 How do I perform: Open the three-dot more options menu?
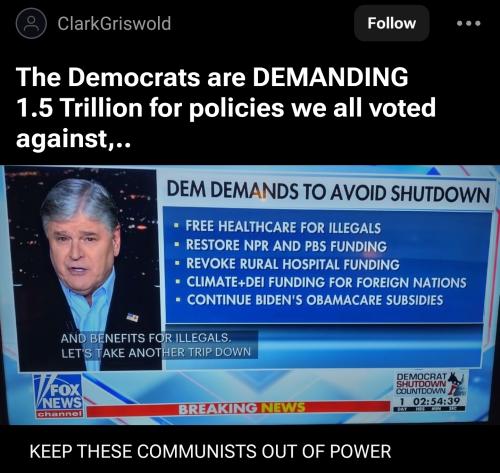click(x=469, y=23)
